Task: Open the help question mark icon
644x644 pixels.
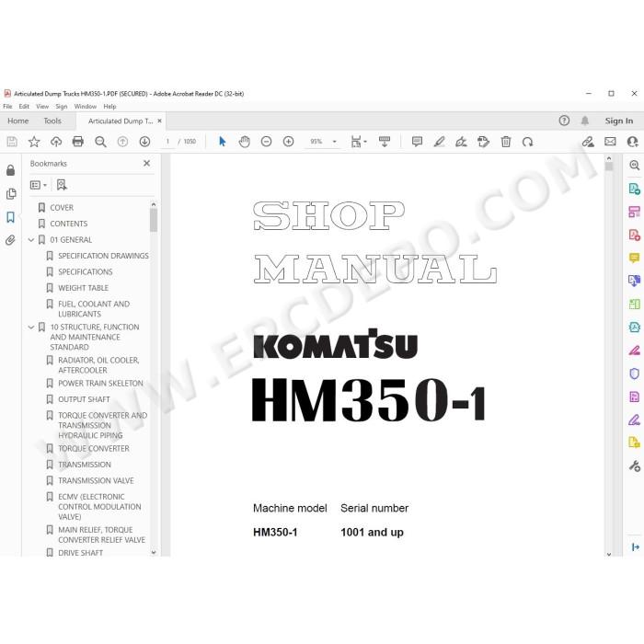Action: [564, 121]
